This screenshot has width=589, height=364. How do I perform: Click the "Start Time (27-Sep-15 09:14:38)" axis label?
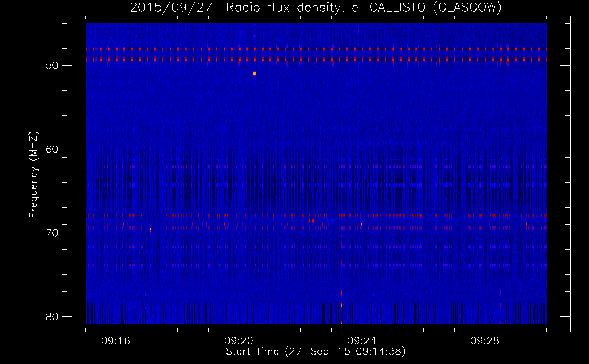pos(316,352)
